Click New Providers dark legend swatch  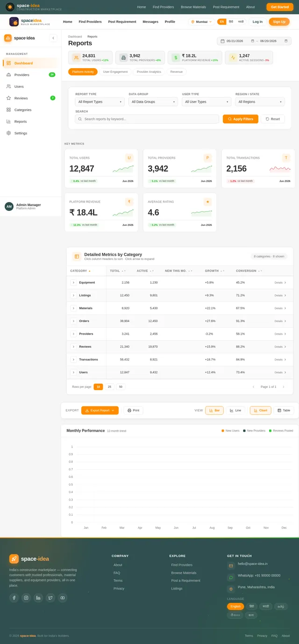244,431
